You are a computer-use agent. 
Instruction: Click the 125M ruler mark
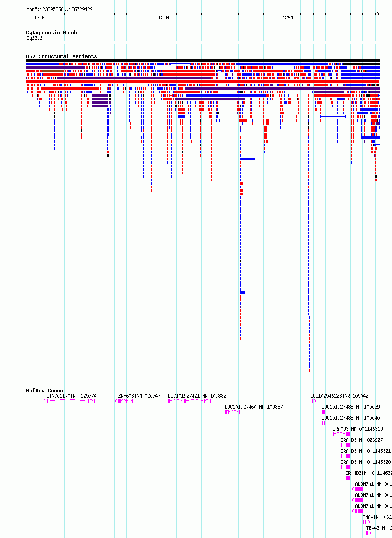pos(163,18)
